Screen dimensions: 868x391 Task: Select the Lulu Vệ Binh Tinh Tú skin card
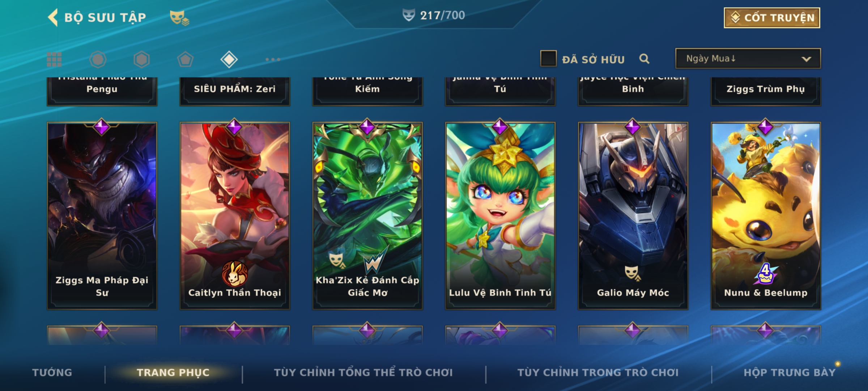[x=500, y=216]
